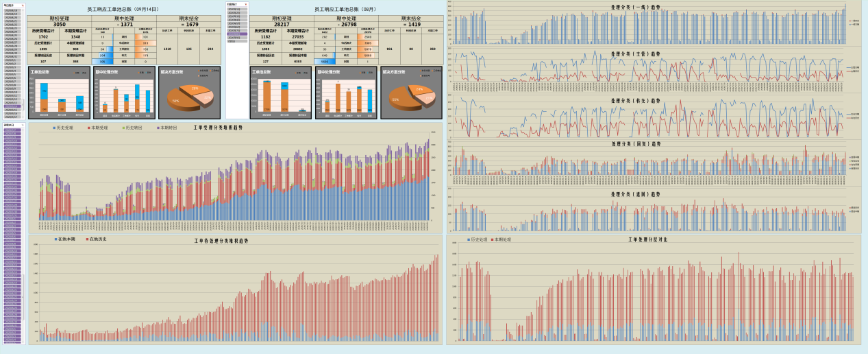Click the 在池历史 legend entry
The height and width of the screenshot is (354, 868).
[97, 239]
